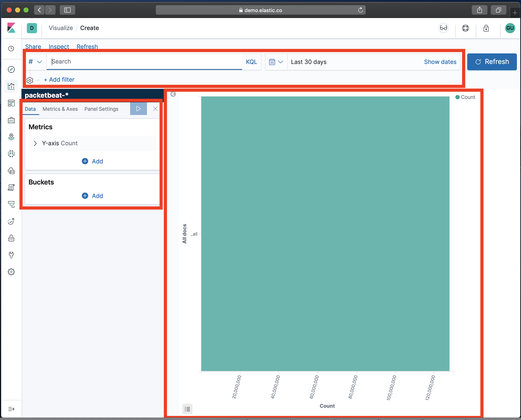Click the blue Refresh button
521x420 pixels.
492,62
